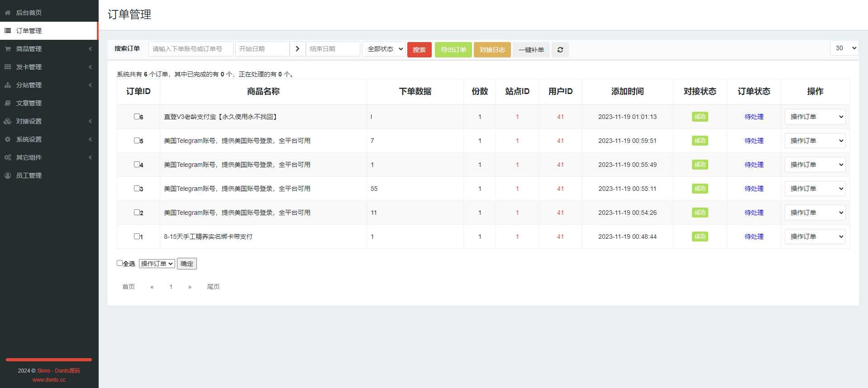Screen dimensions: 868x388
Task: Click the user icon beside 员工管理
Action: click(8, 175)
